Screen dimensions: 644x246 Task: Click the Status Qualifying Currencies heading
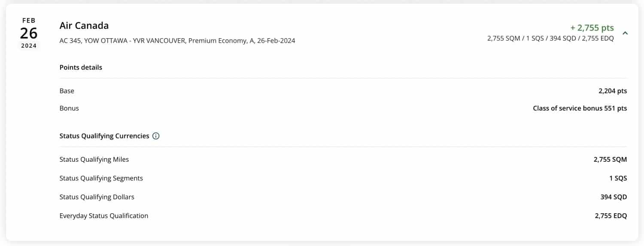(x=104, y=136)
